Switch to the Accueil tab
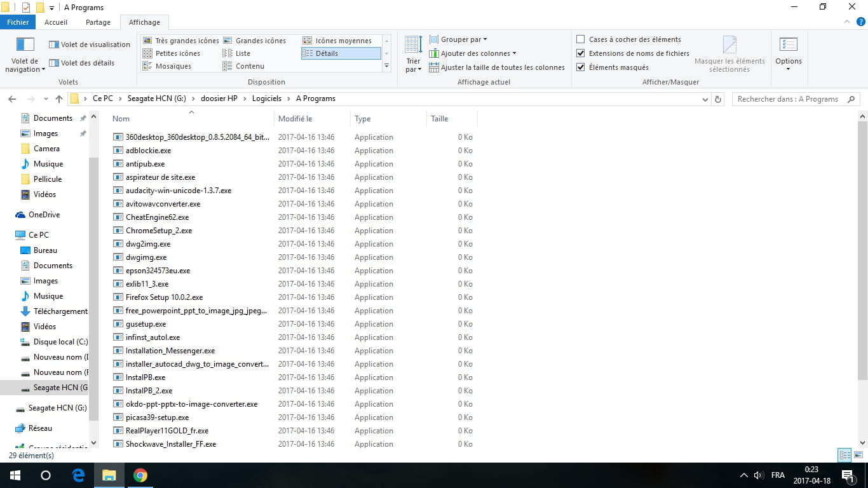868x488 pixels. [x=56, y=22]
